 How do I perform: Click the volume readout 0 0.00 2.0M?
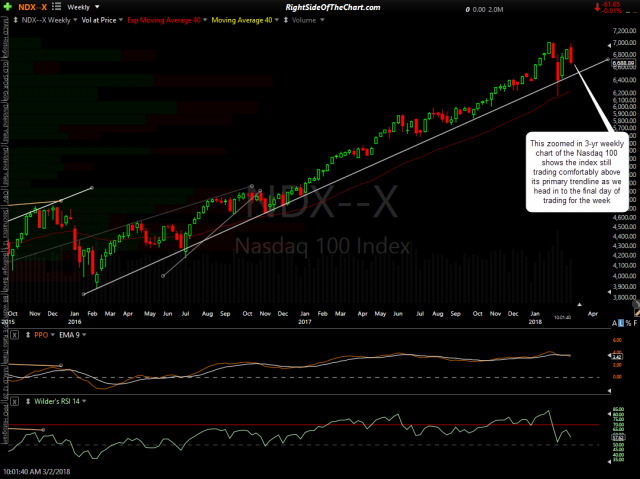pos(484,9)
